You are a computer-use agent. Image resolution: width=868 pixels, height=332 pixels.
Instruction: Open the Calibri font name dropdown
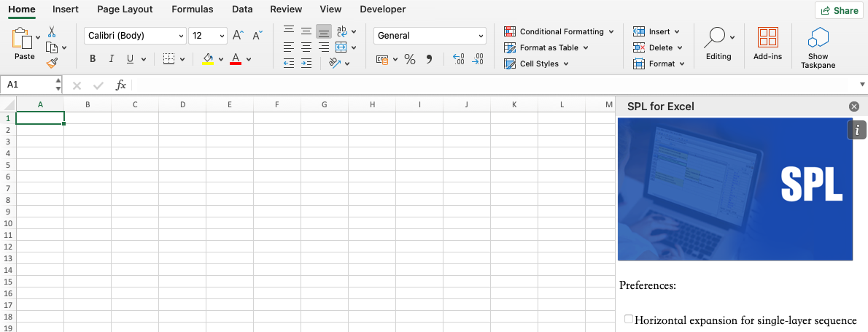point(135,36)
